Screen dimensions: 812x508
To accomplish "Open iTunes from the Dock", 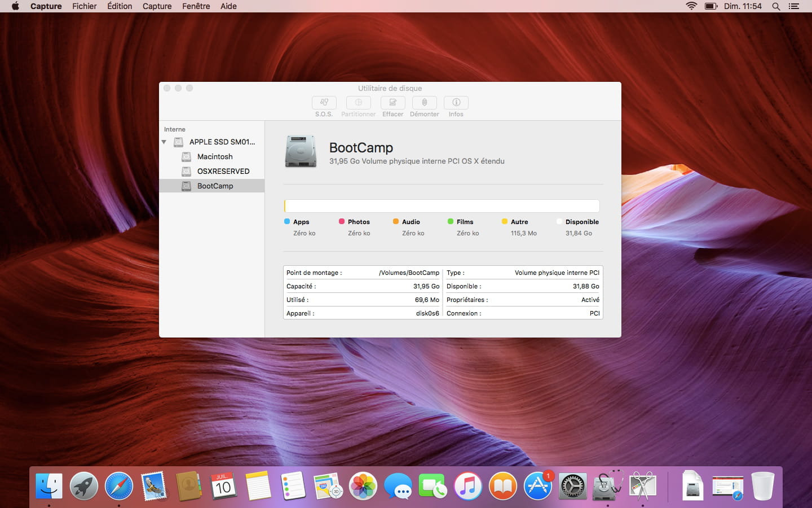I will point(468,486).
